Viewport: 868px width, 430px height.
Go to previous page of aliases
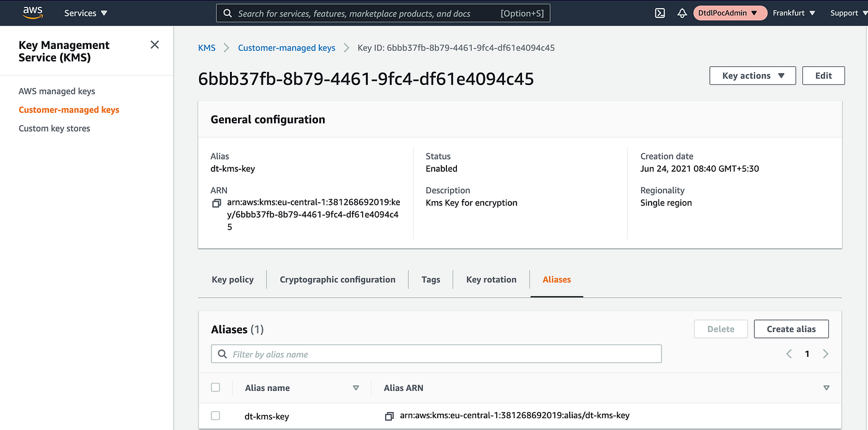788,354
